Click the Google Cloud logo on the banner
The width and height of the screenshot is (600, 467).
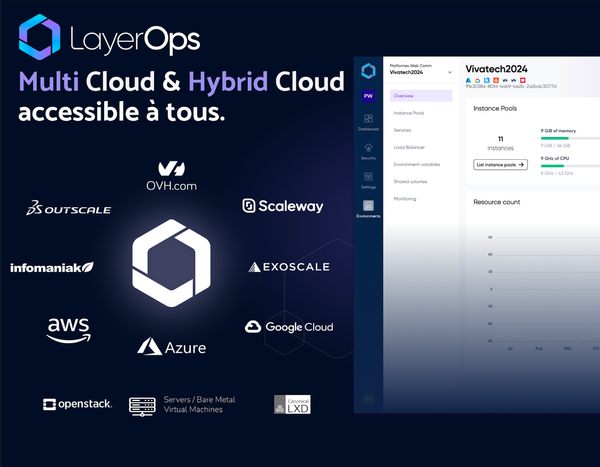point(289,327)
